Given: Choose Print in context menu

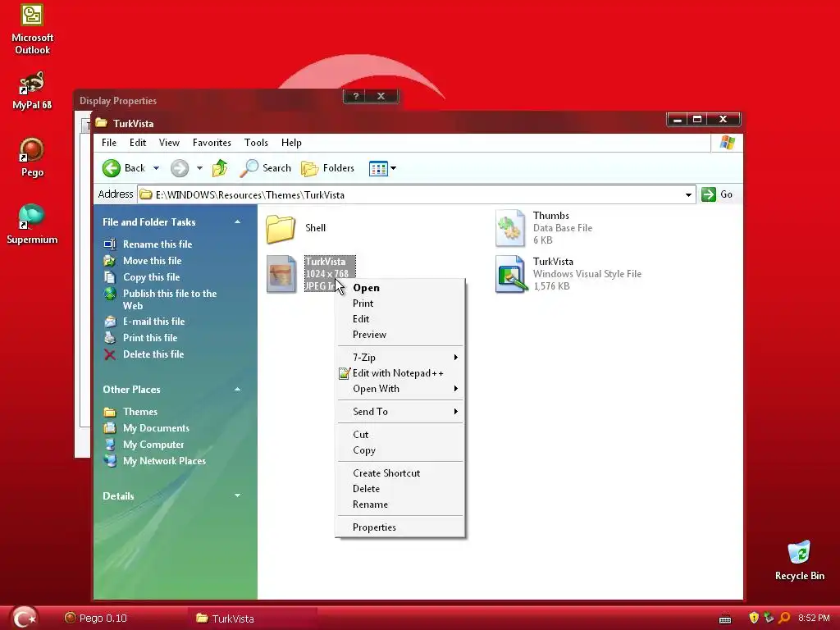Looking at the screenshot, I should click(x=400, y=304).
